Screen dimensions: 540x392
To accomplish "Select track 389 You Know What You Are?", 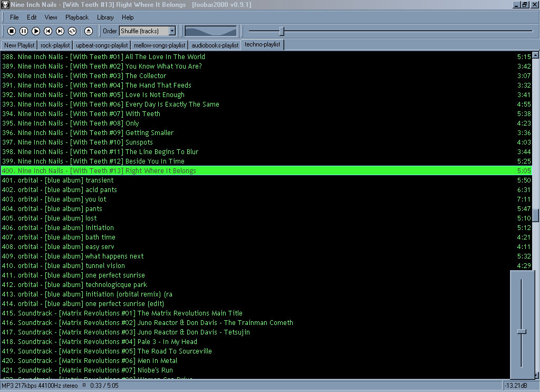I will [x=266, y=66].
